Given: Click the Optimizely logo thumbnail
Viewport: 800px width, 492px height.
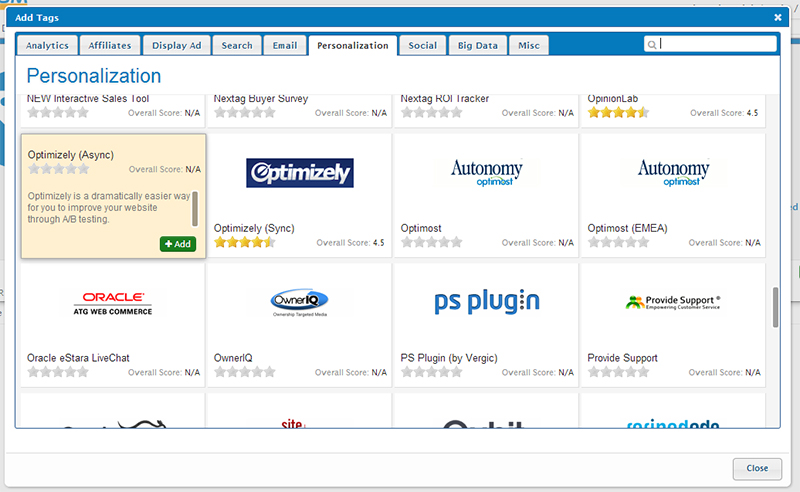Looking at the screenshot, I should 300,173.
